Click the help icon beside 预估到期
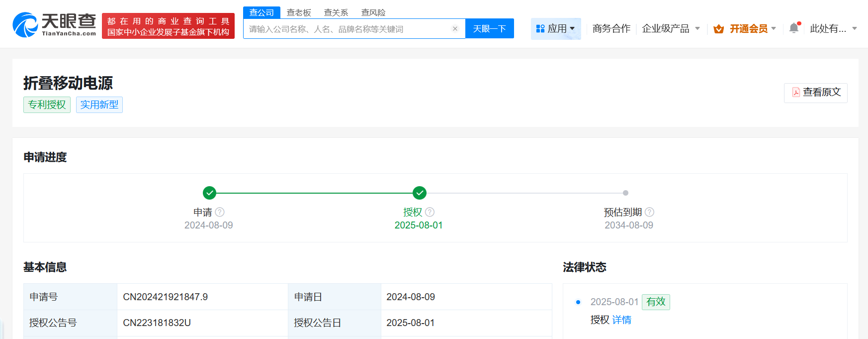The width and height of the screenshot is (868, 339). click(649, 212)
